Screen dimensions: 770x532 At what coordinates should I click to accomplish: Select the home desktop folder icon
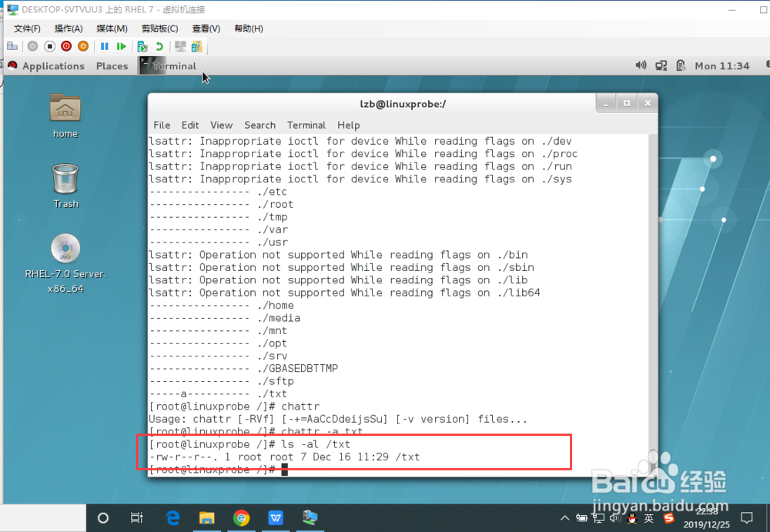coord(65,116)
